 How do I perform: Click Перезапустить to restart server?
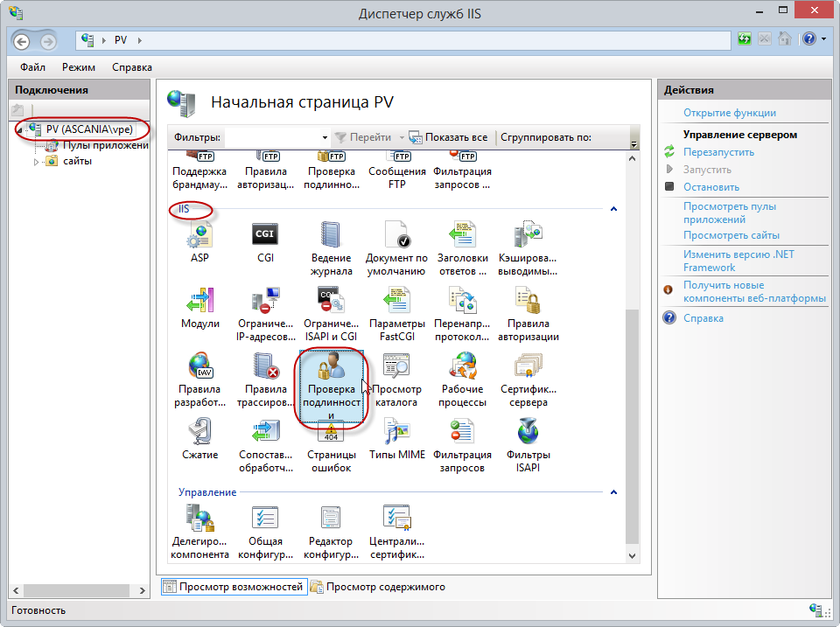click(x=718, y=152)
